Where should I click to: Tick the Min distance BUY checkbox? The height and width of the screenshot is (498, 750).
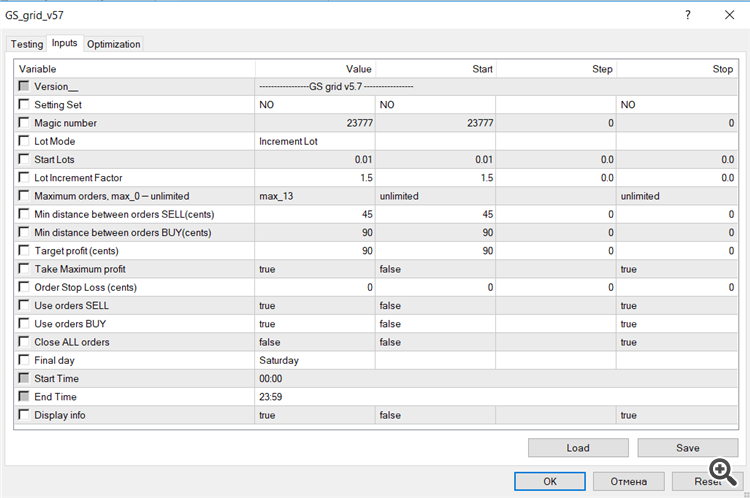click(23, 232)
